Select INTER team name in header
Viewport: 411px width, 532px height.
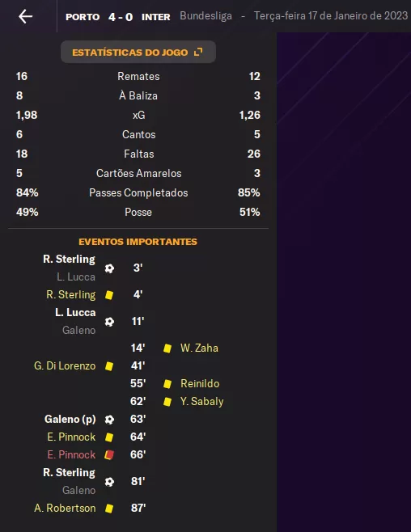[156, 17]
